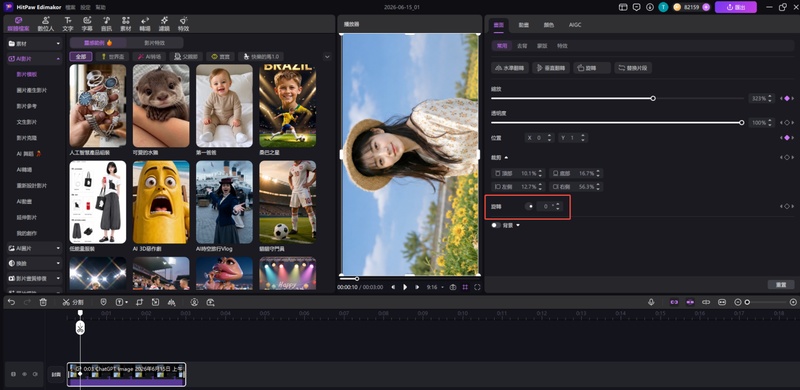Click the 重置 reset button
Viewport: 800px width, 390px height.
click(781, 284)
